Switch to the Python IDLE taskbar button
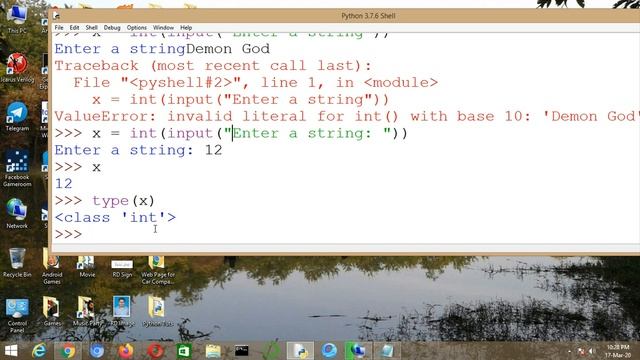The width and height of the screenshot is (640, 360). coord(300,351)
